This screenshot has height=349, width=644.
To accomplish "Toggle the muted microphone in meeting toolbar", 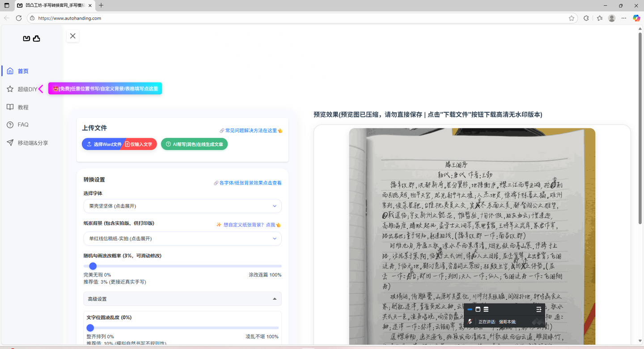I will (x=470, y=322).
